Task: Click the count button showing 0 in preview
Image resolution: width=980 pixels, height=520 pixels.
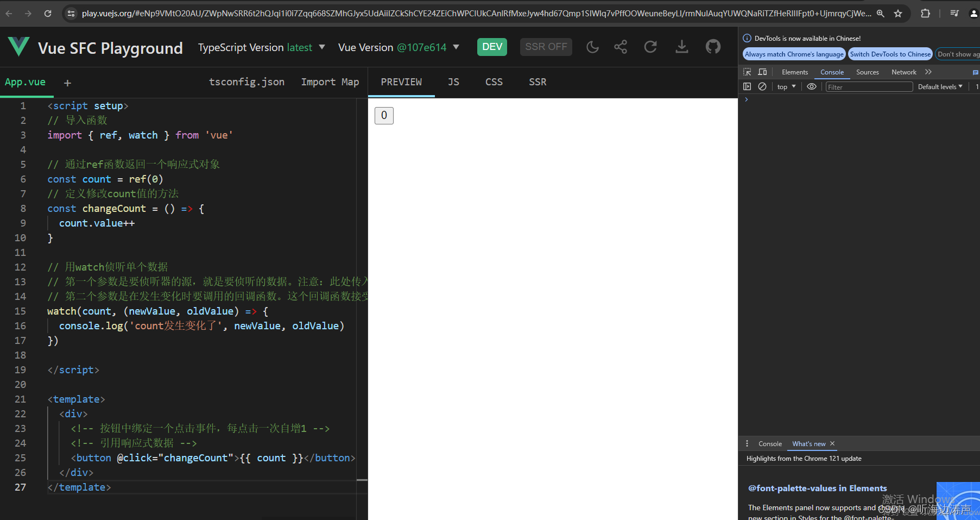Action: (x=384, y=115)
